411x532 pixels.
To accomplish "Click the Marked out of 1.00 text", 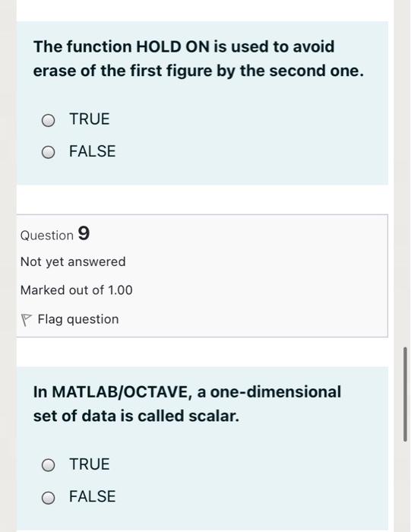I will coord(76,290).
